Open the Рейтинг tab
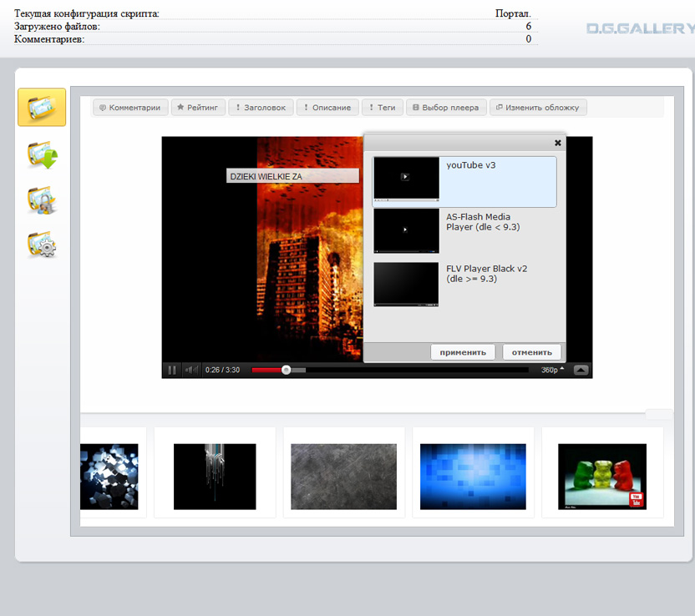This screenshot has height=616, width=695. coord(198,108)
